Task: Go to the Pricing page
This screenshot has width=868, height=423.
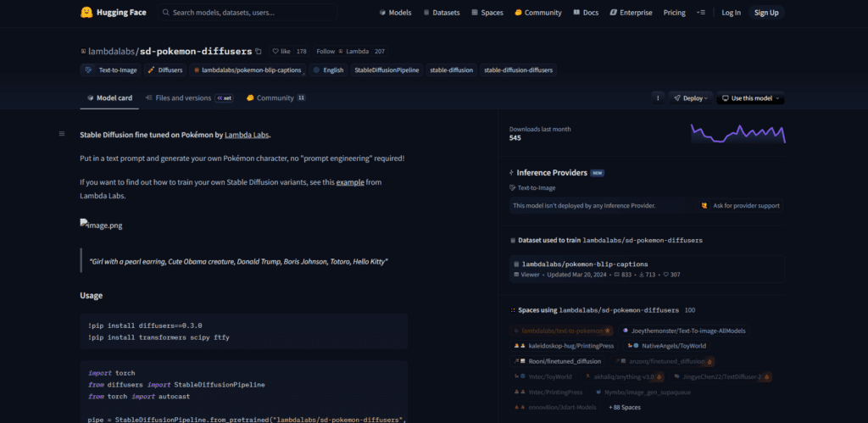Action: tap(674, 12)
